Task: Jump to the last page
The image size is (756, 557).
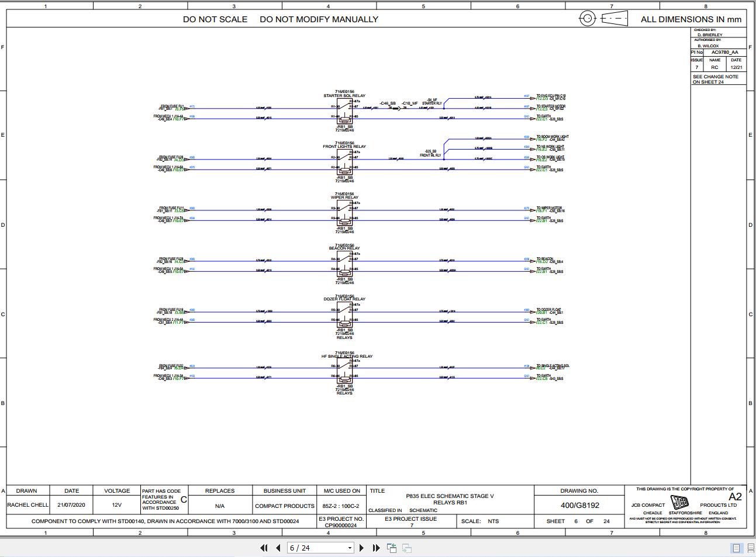Action: coord(376,548)
